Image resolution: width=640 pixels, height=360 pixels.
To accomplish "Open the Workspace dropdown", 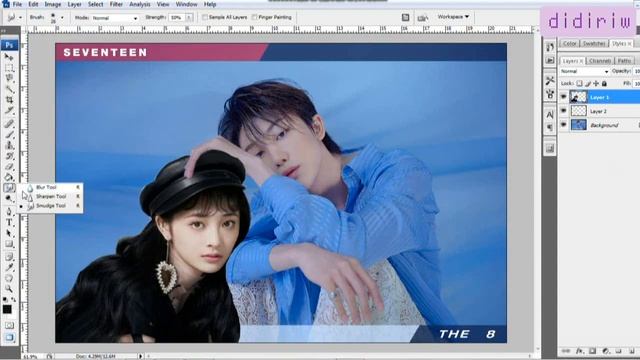I will coord(453,17).
